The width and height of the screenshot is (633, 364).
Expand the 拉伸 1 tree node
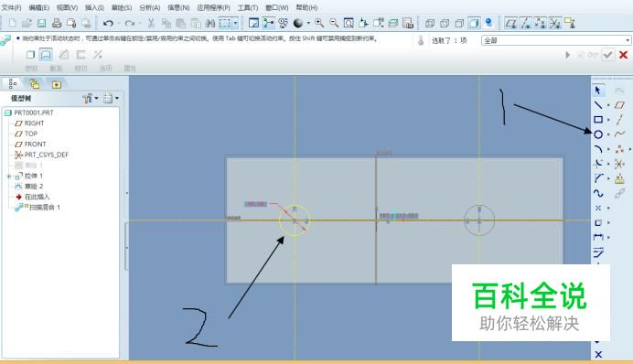tap(9, 177)
